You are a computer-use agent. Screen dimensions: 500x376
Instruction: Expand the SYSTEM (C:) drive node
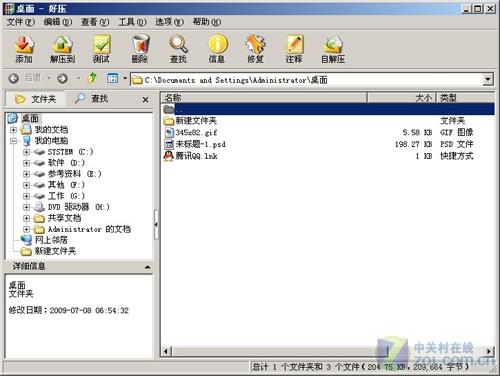26,152
